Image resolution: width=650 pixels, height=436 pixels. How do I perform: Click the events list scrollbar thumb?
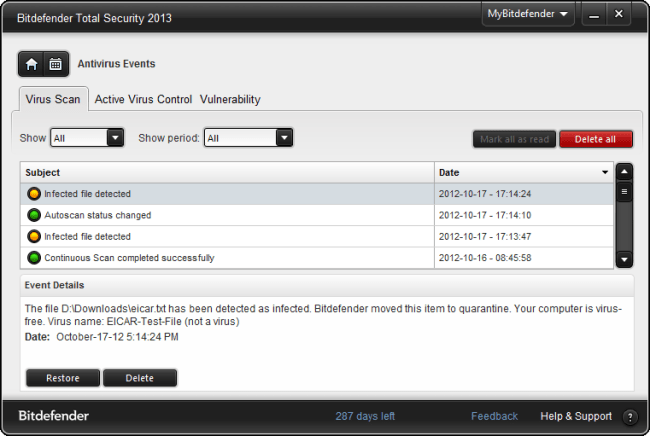pyautogui.click(x=624, y=192)
